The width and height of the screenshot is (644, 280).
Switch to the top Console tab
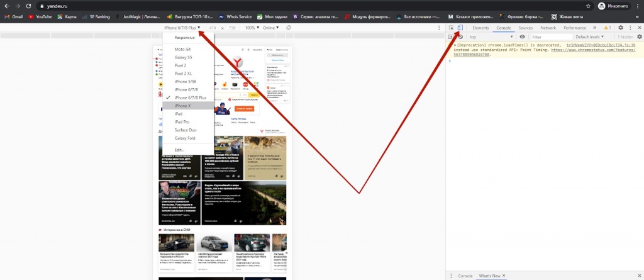[504, 28]
